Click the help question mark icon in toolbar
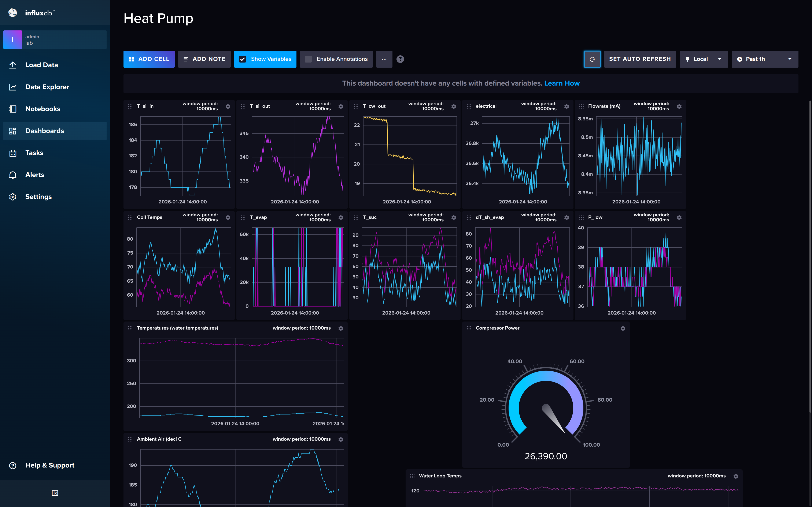Screen dimensions: 812x507 pos(400,59)
